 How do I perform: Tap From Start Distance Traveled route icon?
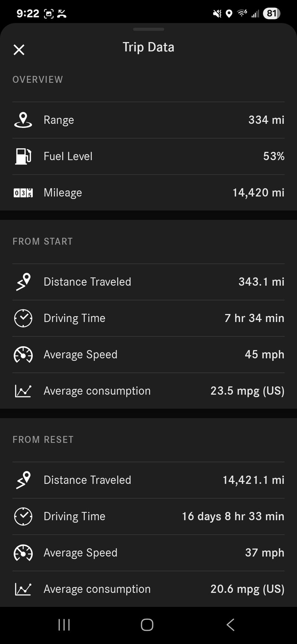coord(23,282)
